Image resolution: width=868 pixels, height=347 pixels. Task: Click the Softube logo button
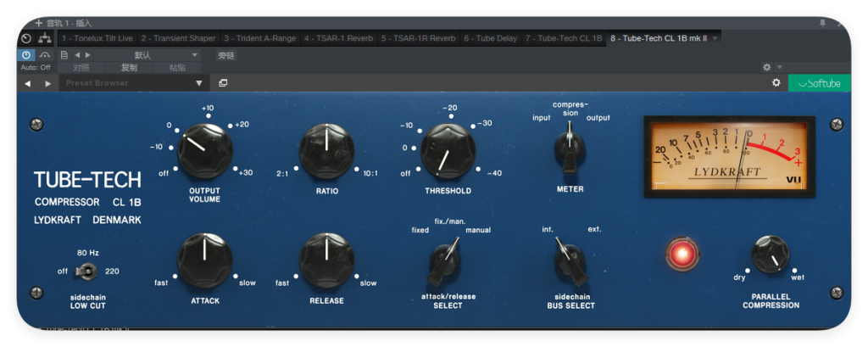(820, 83)
